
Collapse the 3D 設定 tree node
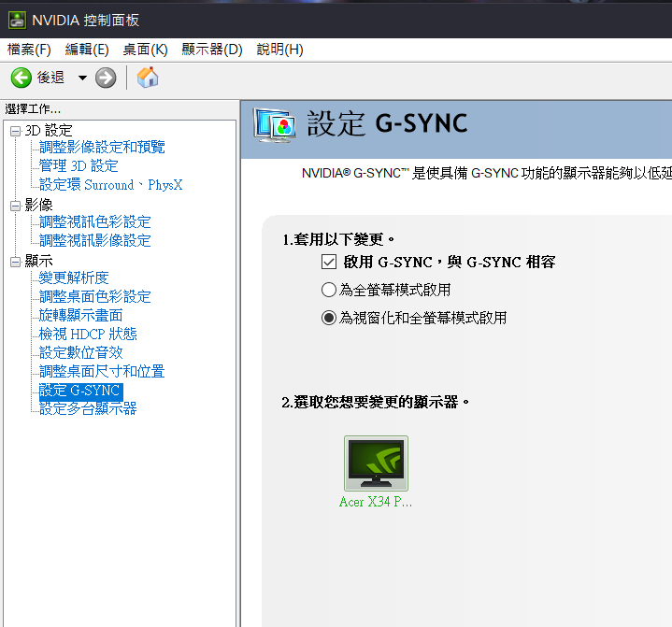[16, 131]
